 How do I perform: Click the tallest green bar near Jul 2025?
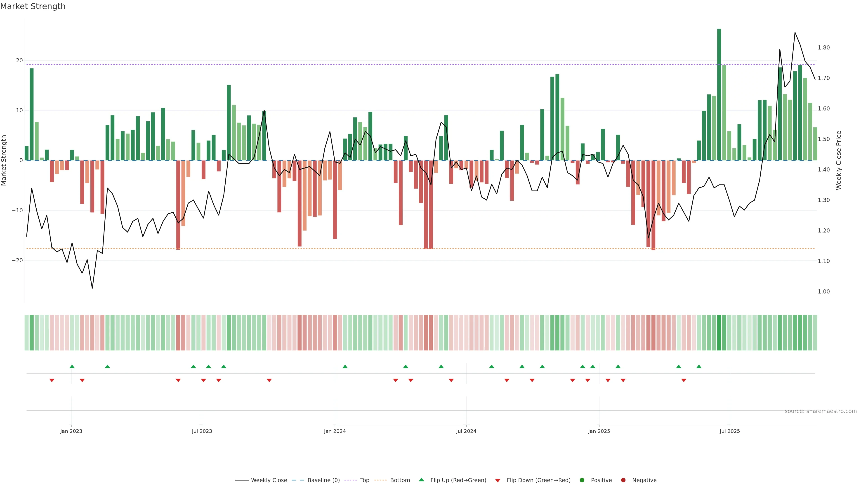click(x=719, y=94)
